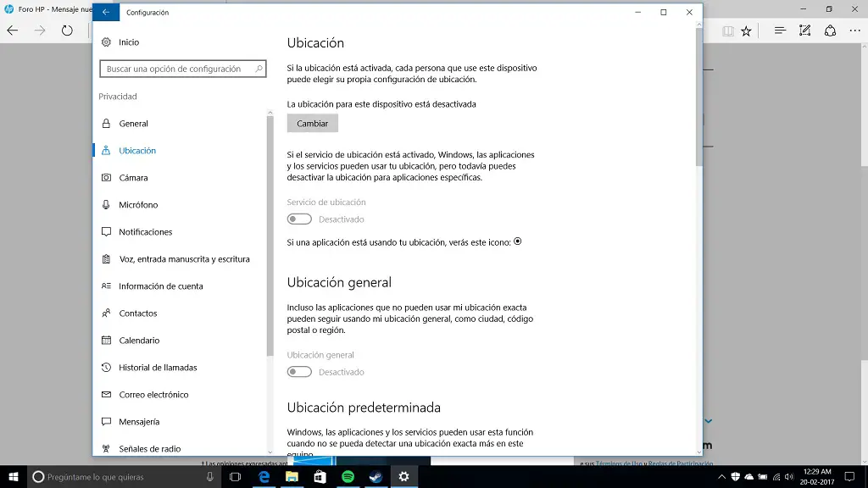
Task: Open Wi-Fi network tray icon
Action: [x=776, y=476]
